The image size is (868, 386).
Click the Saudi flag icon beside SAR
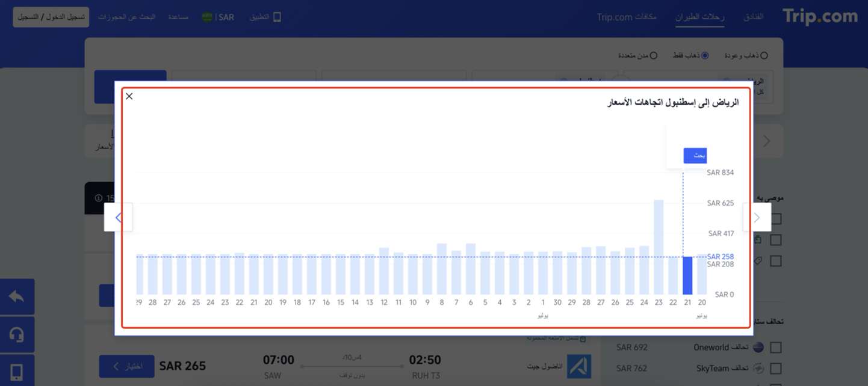(x=207, y=17)
